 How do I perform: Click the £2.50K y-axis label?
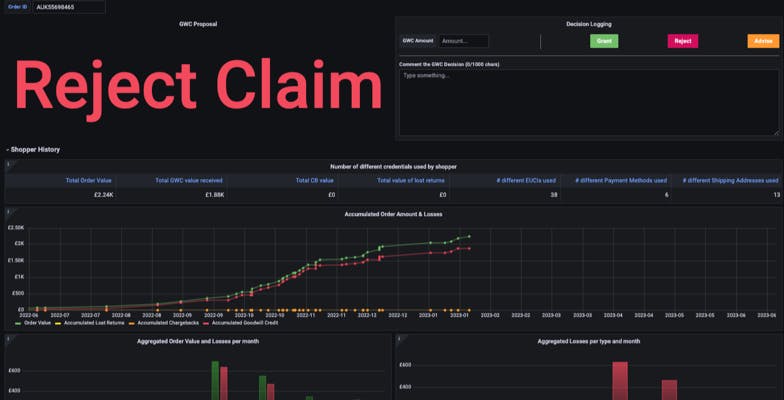[15, 228]
